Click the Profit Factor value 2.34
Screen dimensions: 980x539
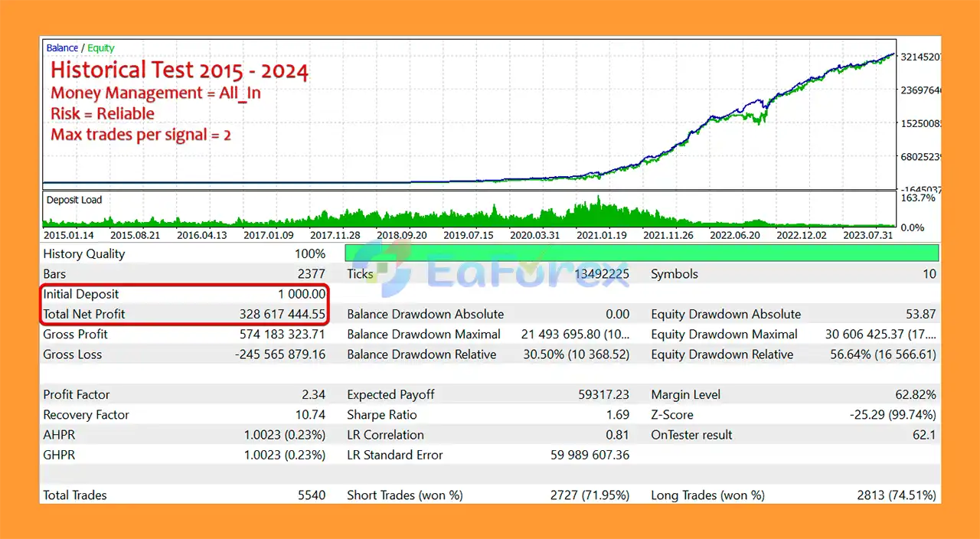(313, 395)
